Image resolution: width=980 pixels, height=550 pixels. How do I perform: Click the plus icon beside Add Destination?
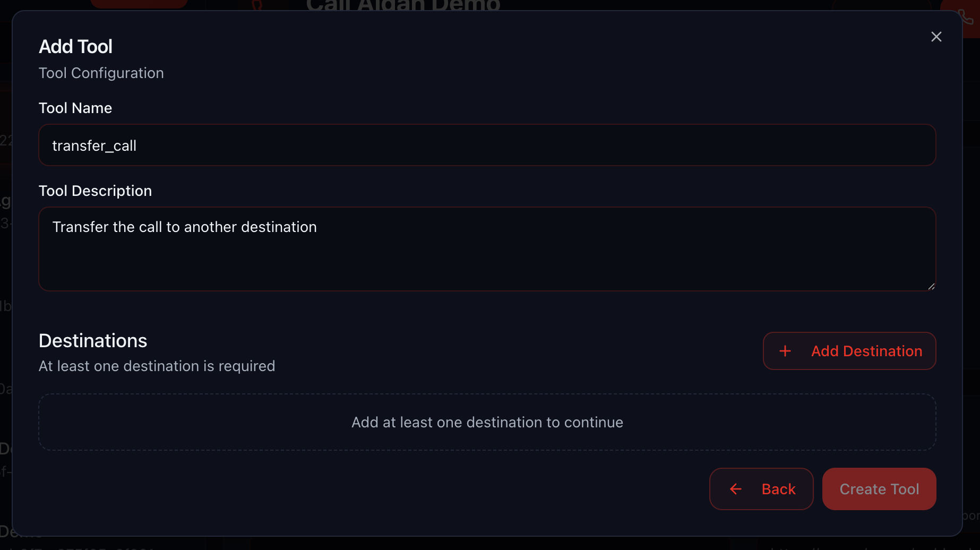(x=785, y=351)
